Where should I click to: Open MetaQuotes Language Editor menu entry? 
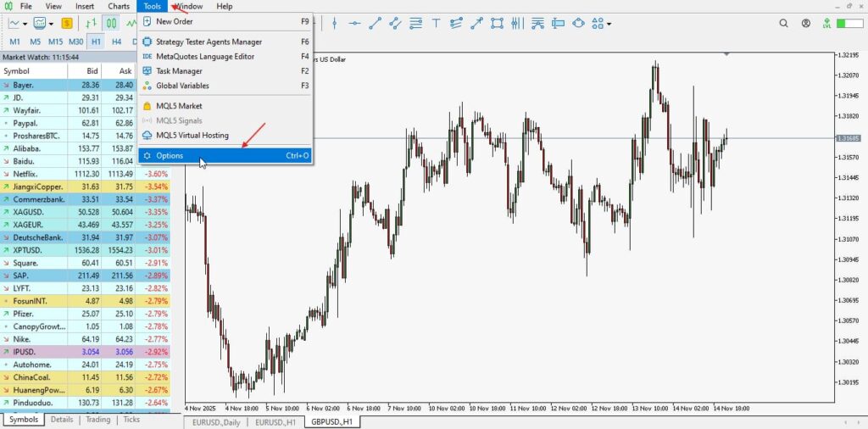pyautogui.click(x=205, y=56)
